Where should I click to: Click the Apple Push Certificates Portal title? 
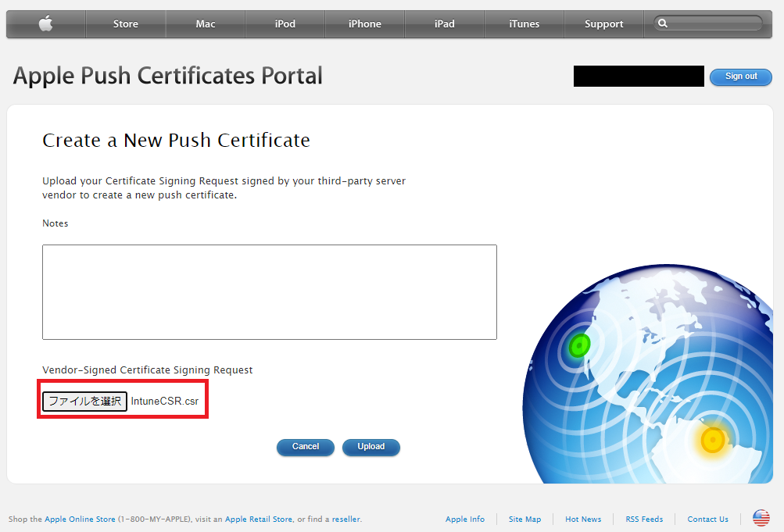pyautogui.click(x=167, y=77)
